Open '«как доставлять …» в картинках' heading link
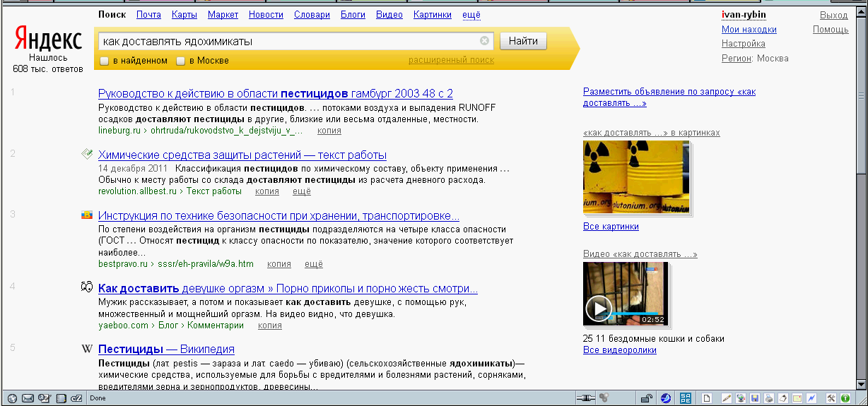 [x=652, y=133]
